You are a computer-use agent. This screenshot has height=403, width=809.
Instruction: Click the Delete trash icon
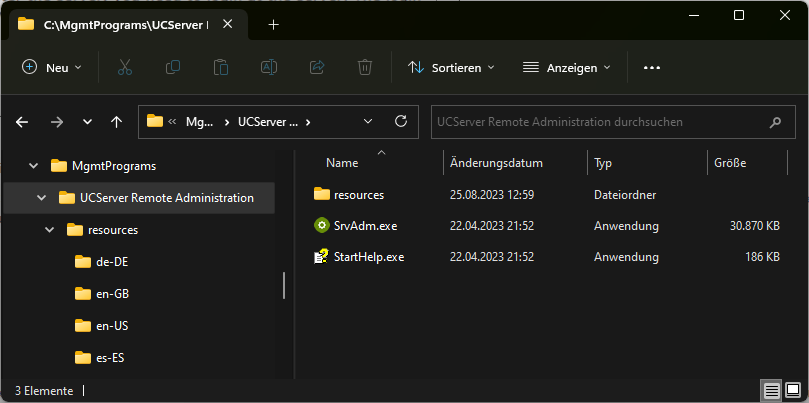coord(365,68)
